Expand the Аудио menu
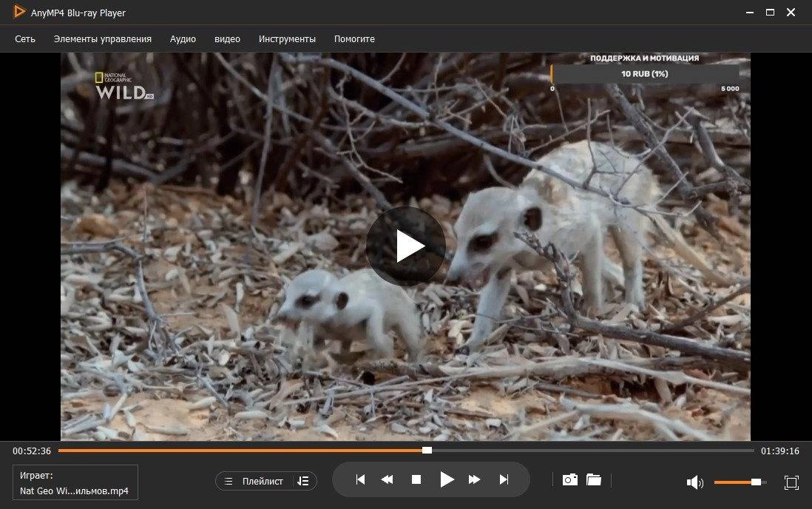Viewport: 812px width, 509px height. click(x=183, y=39)
